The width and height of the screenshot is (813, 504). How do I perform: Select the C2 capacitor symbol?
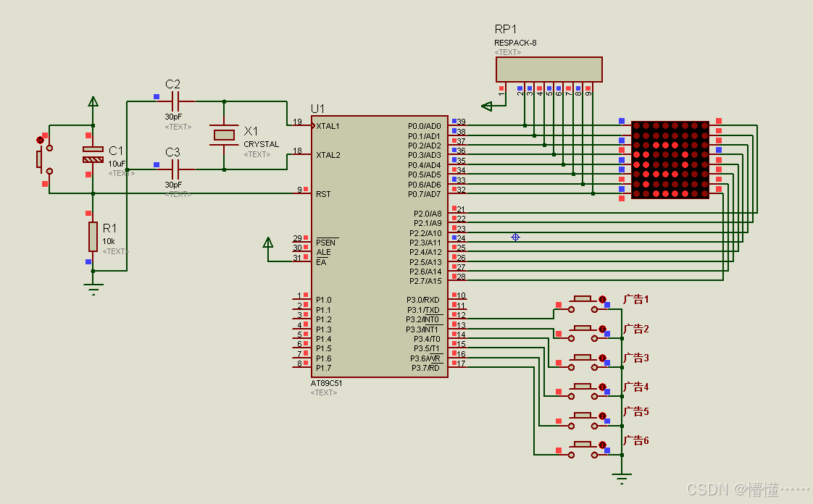pos(175,101)
